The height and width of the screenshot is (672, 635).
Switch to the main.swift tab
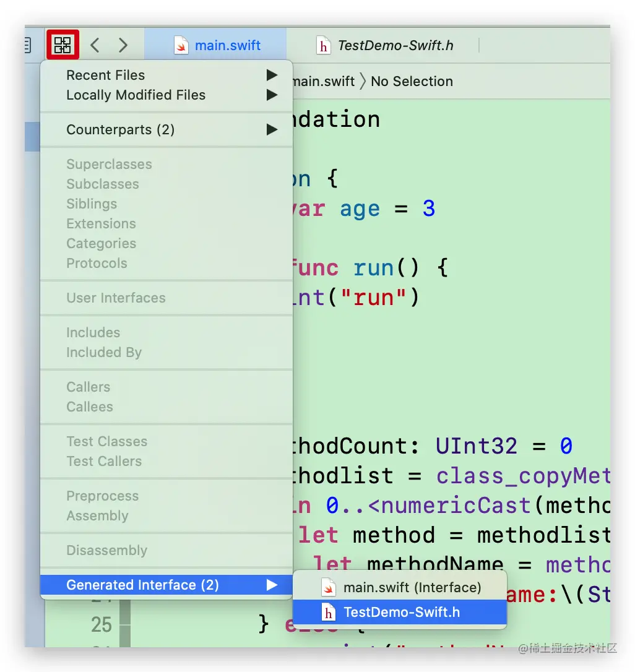(x=215, y=45)
